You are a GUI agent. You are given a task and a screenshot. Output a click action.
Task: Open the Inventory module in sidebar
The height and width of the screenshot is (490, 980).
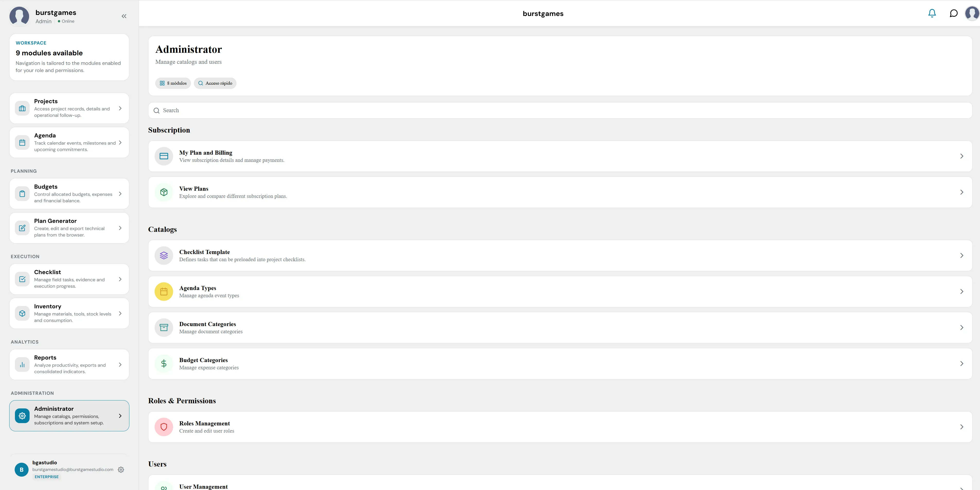pos(69,313)
